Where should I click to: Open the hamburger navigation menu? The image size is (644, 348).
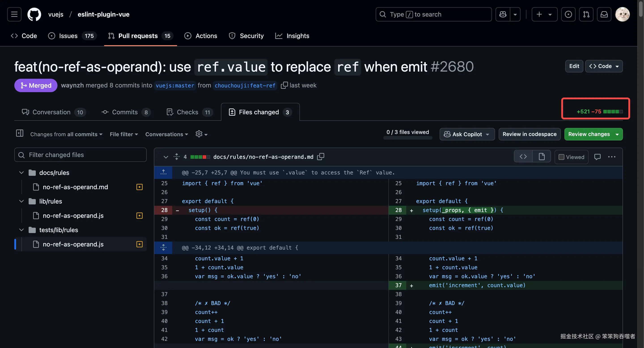point(14,14)
